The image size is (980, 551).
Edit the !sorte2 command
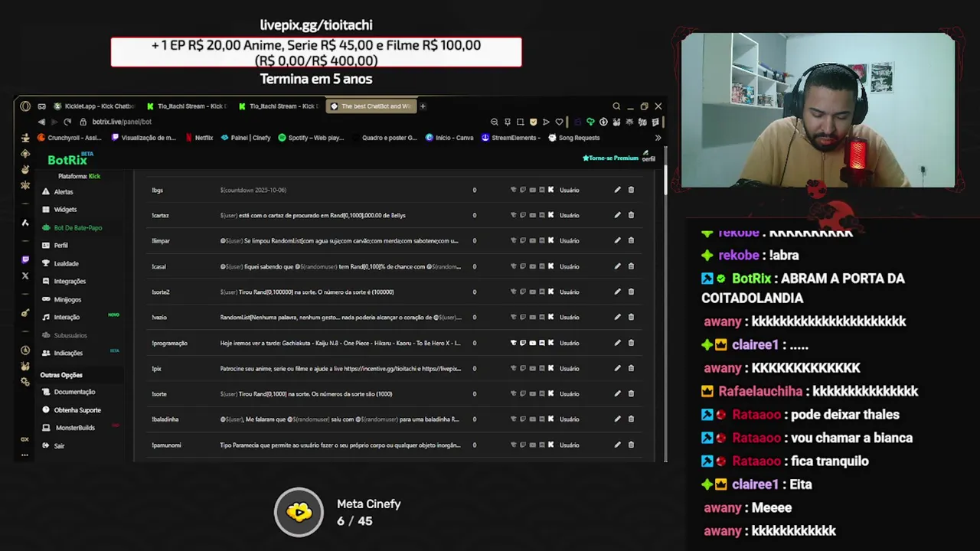pos(617,292)
